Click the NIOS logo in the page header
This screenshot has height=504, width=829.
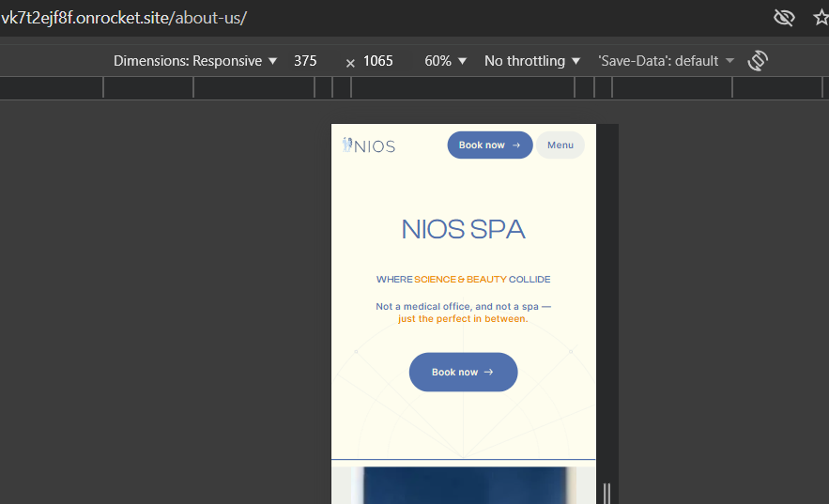tap(369, 145)
